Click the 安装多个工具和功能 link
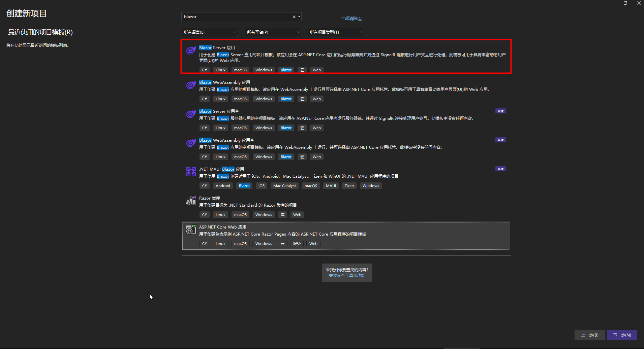This screenshot has width=644, height=349. 347,276
